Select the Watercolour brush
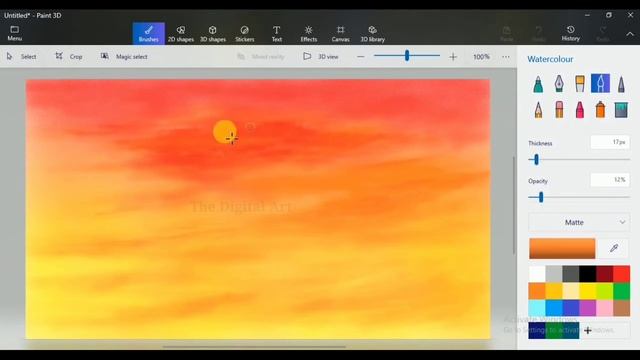640x360 pixels. [600, 83]
